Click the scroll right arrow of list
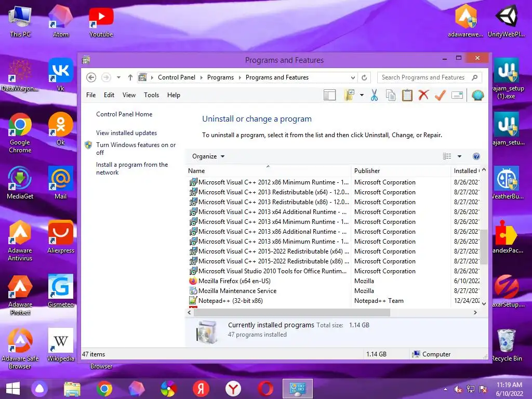The image size is (532, 399). [x=475, y=312]
